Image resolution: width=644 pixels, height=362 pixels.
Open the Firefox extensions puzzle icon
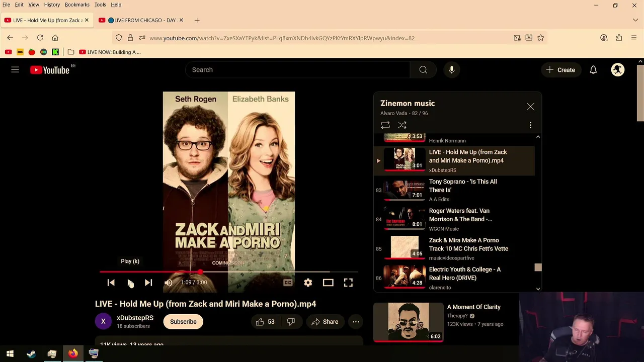pyautogui.click(x=619, y=38)
